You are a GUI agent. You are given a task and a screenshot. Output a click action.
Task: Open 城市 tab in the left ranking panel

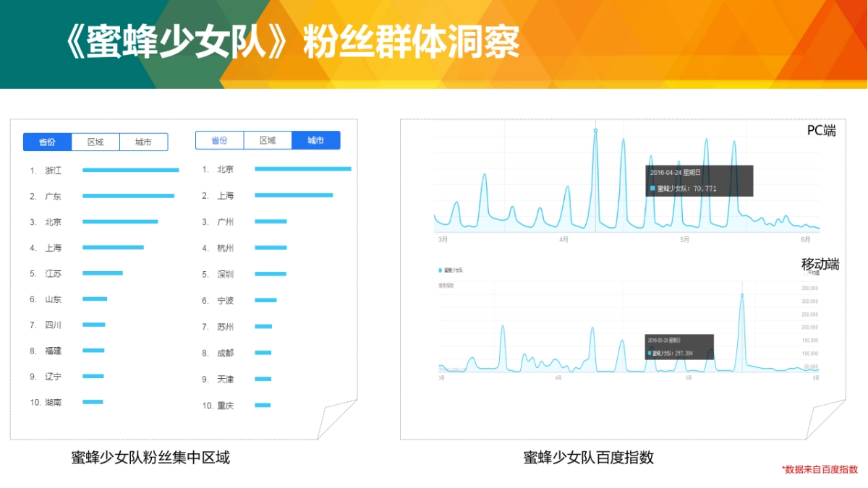pyautogui.click(x=143, y=142)
